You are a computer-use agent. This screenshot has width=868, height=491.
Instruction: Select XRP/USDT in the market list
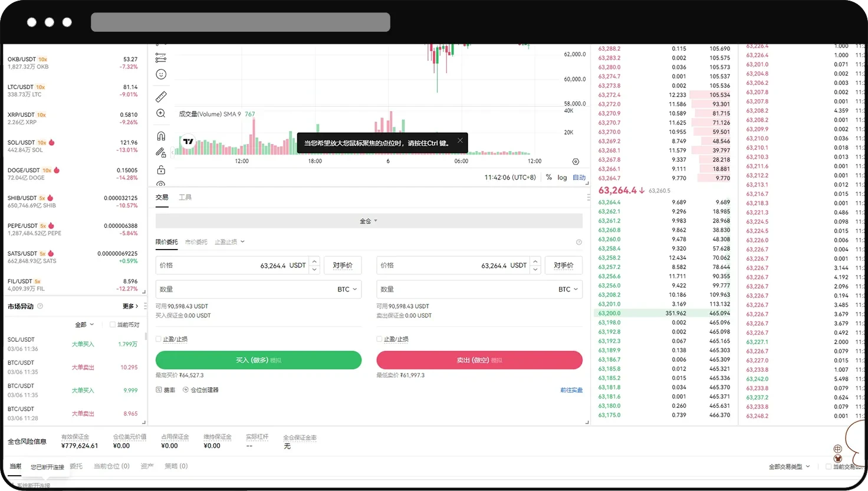pos(73,119)
